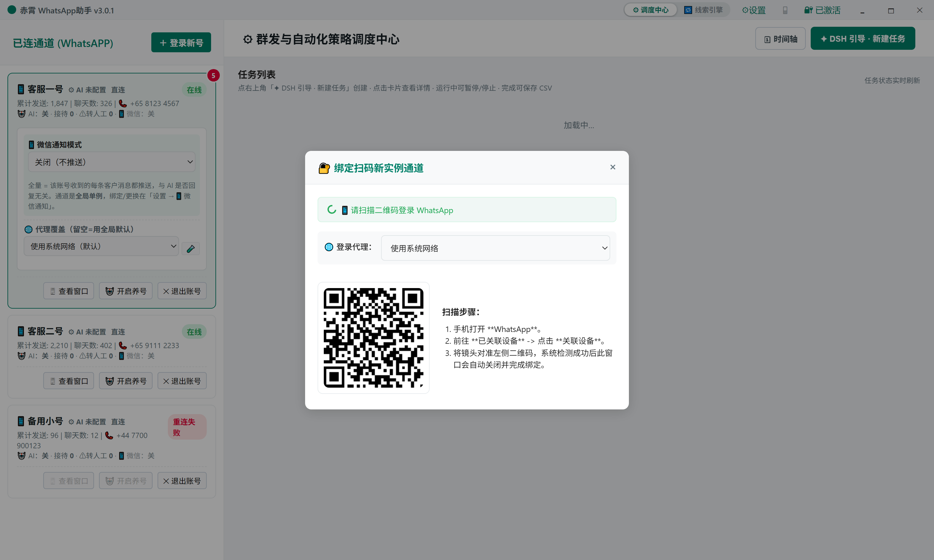The height and width of the screenshot is (560, 934).
Task: Click 在线 status badge of 客服一号
Action: click(x=194, y=90)
